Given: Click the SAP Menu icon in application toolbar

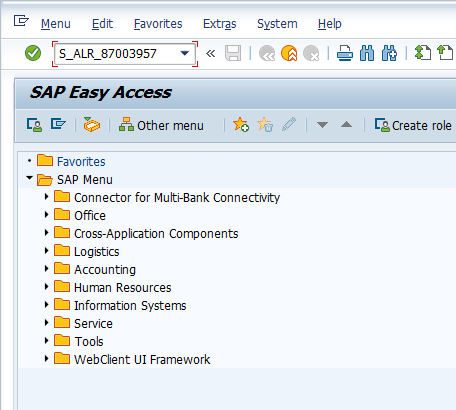Looking at the screenshot, I should pos(58,124).
